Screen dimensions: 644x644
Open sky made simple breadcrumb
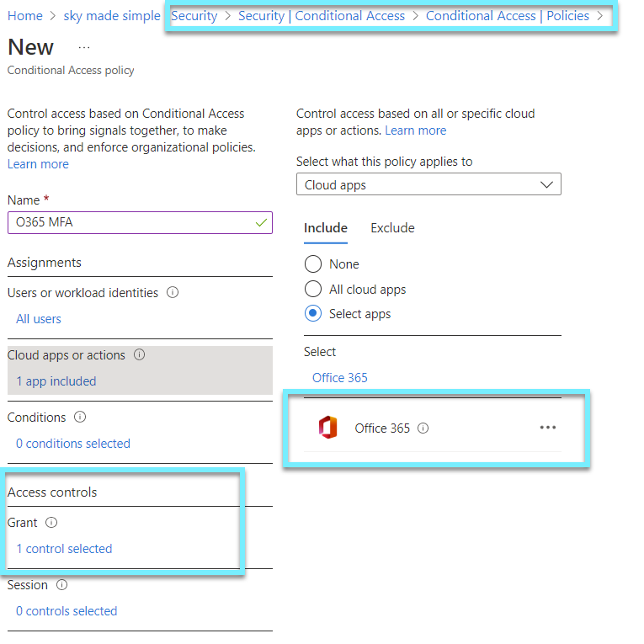(x=112, y=16)
